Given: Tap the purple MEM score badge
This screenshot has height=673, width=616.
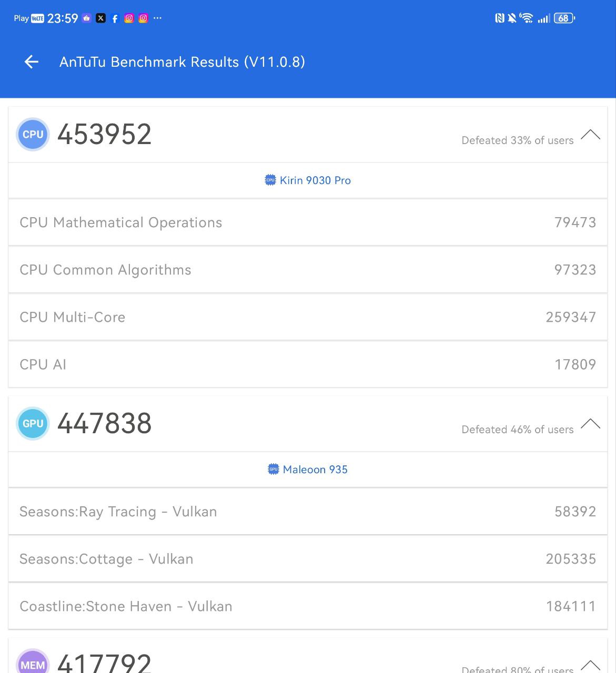Looking at the screenshot, I should tap(33, 664).
